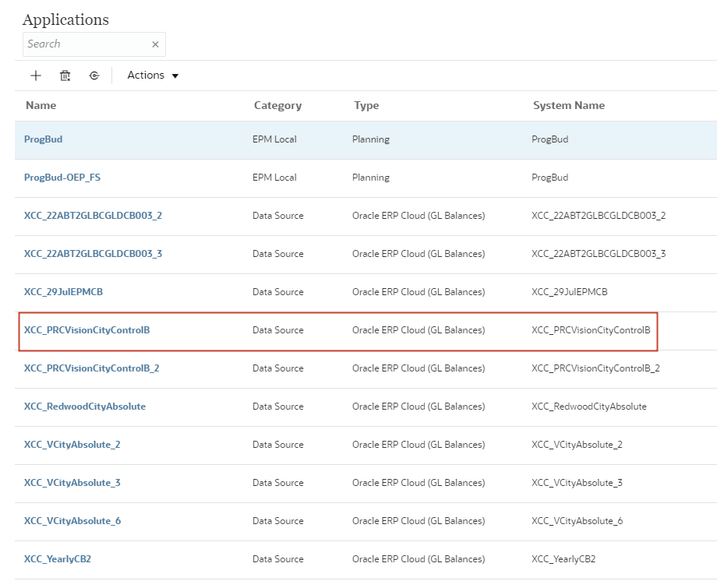Screen dimensions: 717x588
Task: Click the add application plus icon
Action: click(x=35, y=76)
